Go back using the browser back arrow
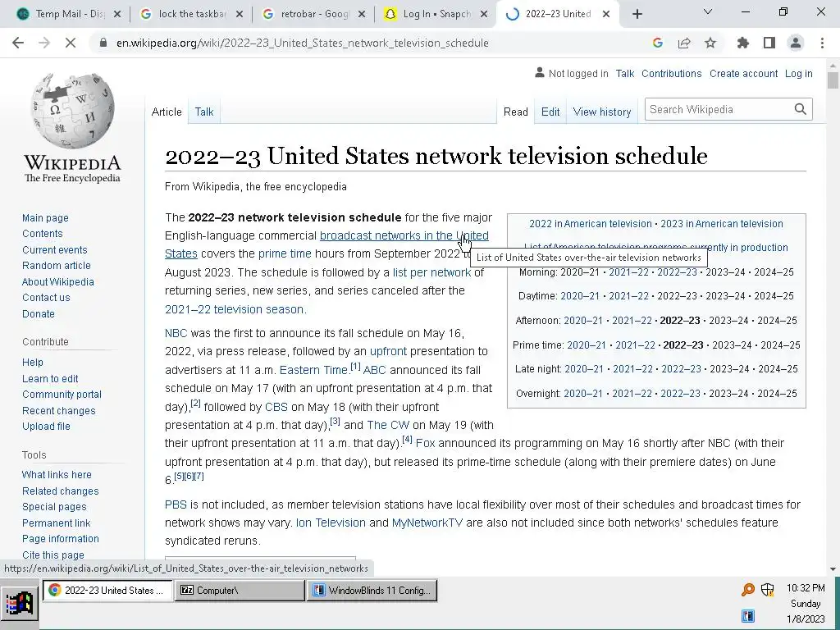 click(x=18, y=43)
